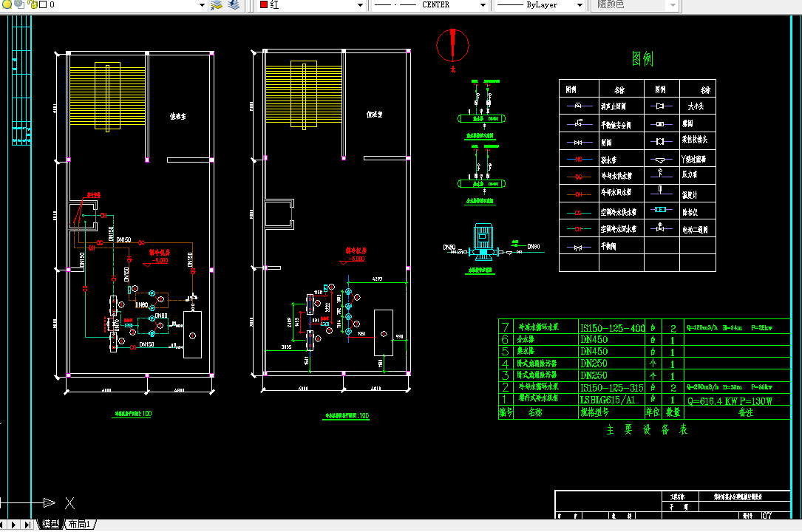802x532 pixels.
Task: Click the last tab arrow button
Action: tap(27, 525)
